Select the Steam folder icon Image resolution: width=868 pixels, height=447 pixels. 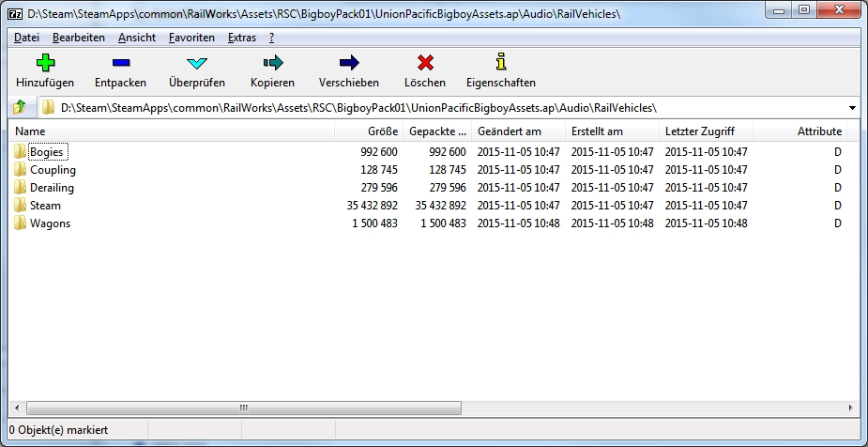tap(21, 205)
